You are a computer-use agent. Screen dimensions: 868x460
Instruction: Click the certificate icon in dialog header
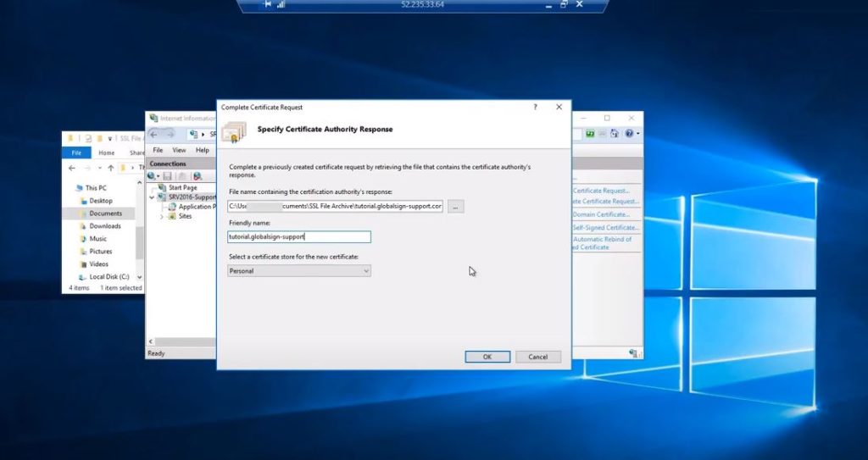[234, 132]
